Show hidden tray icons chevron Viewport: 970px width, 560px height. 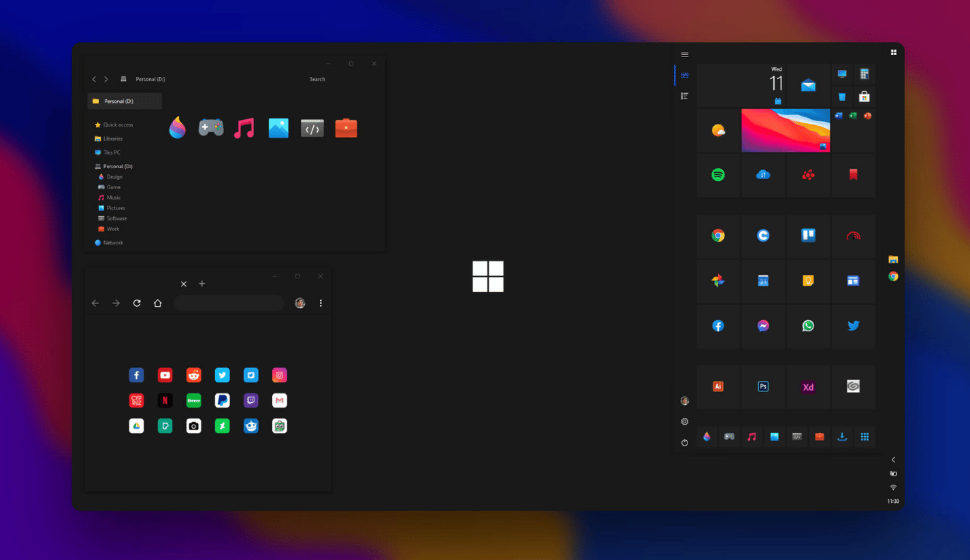point(893,460)
